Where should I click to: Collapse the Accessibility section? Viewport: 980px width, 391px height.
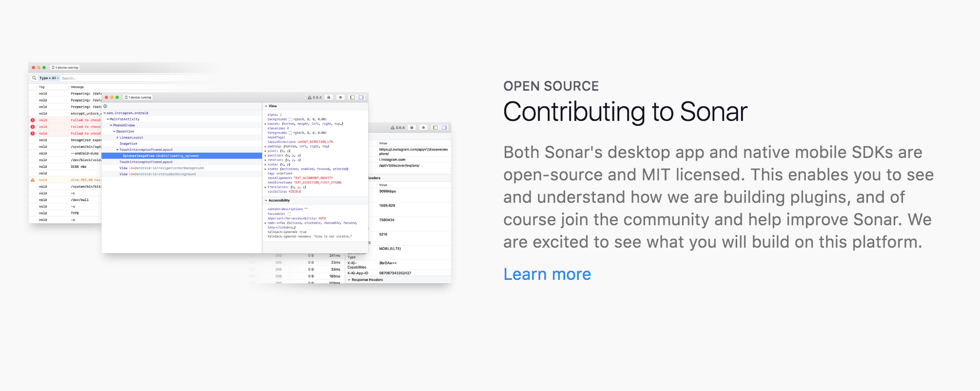point(266,200)
